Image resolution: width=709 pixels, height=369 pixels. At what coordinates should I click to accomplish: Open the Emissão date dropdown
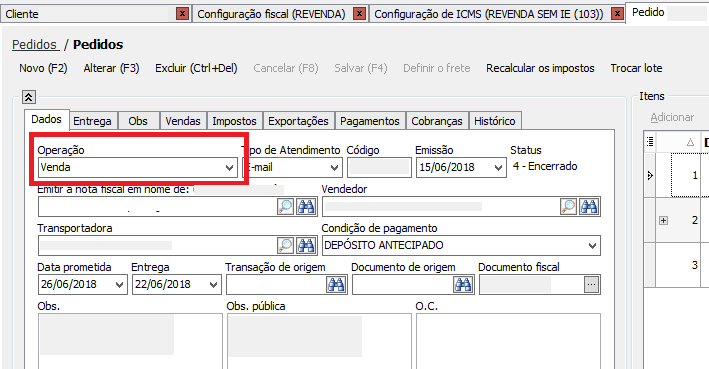498,168
